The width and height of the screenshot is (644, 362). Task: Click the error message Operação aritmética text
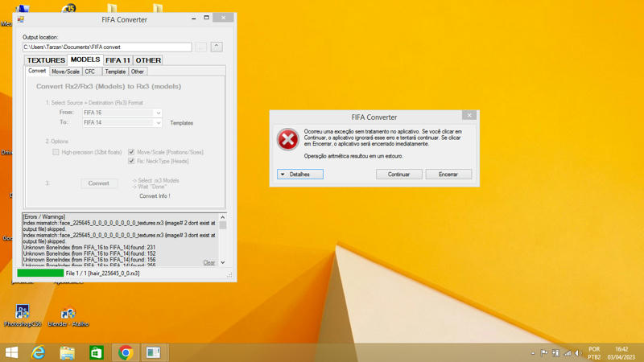353,156
